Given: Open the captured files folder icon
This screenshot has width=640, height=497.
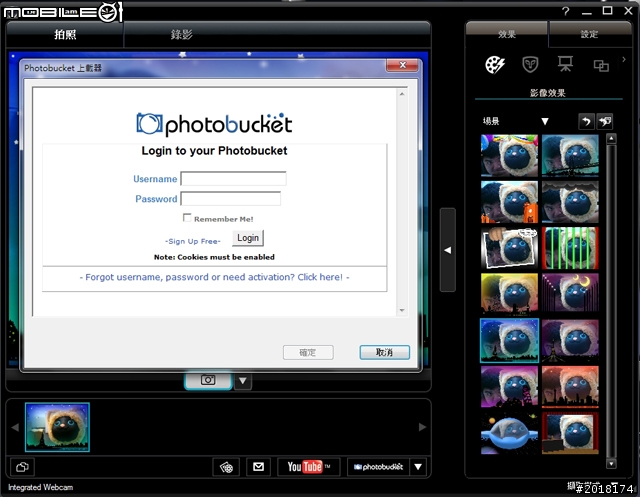Looking at the screenshot, I should coord(22,467).
